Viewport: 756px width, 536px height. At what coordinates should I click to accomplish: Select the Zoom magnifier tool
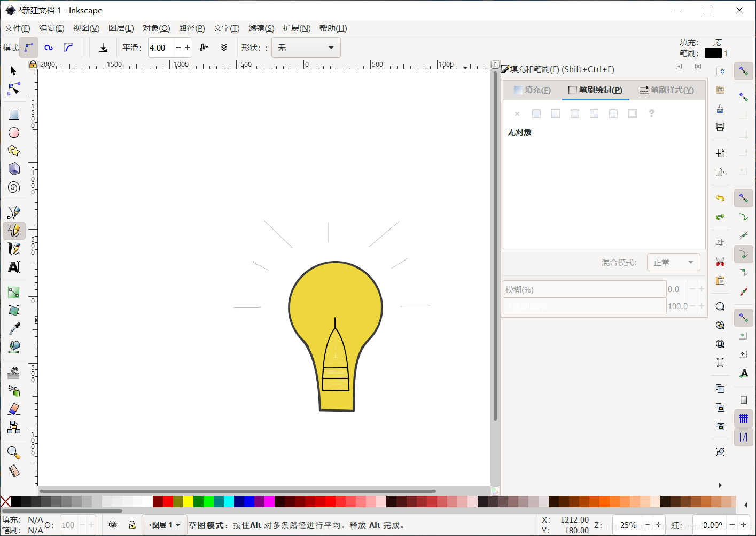[14, 453]
